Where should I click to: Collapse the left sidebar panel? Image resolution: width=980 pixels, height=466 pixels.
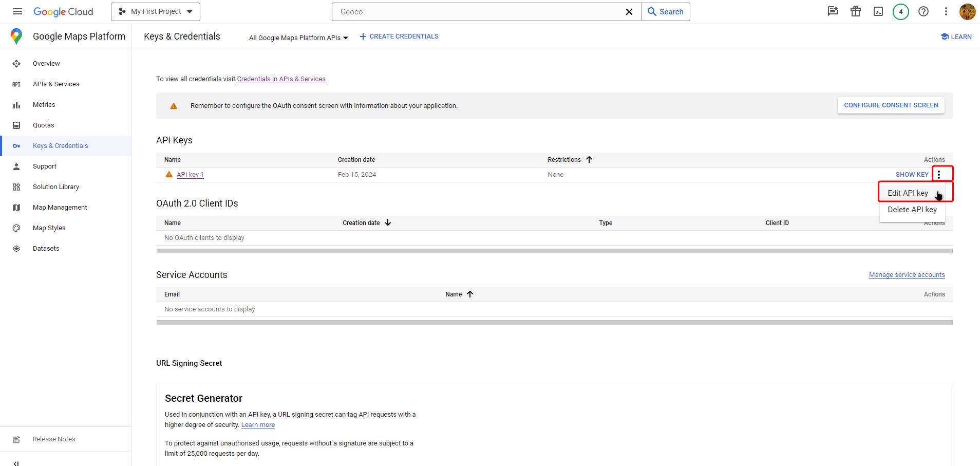click(x=16, y=463)
